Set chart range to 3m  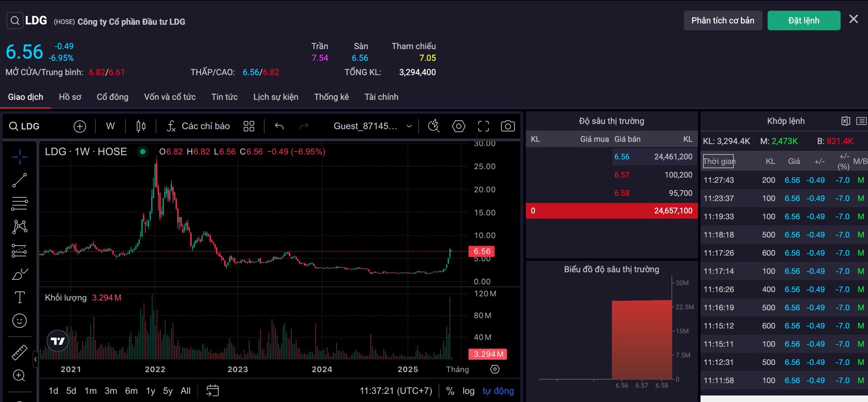(111, 391)
